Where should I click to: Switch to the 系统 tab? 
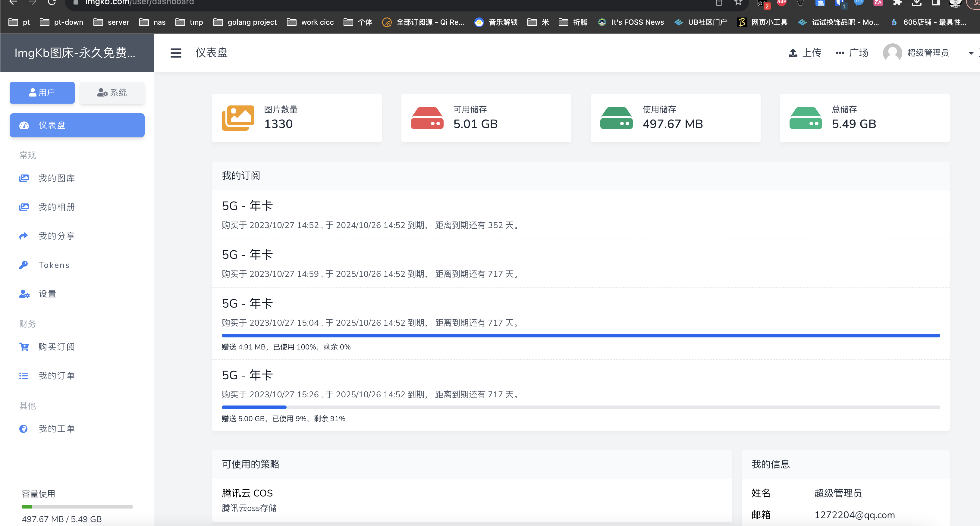point(112,93)
